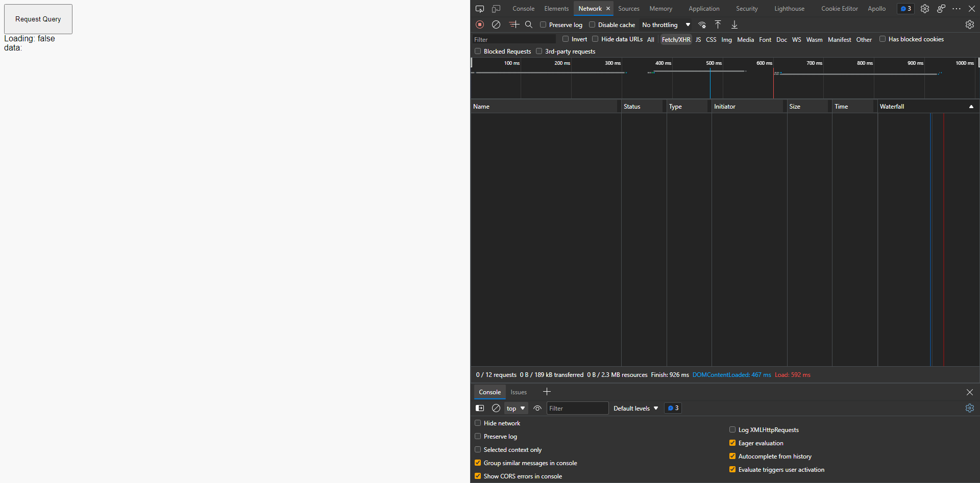Toggle network conditions panel
The image size is (980, 483).
coord(702,24)
